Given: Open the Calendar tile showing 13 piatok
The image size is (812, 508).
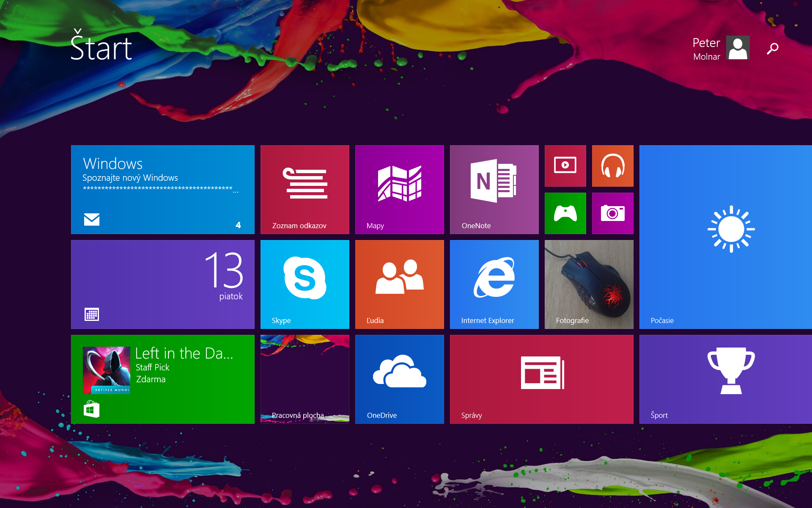Looking at the screenshot, I should (163, 284).
